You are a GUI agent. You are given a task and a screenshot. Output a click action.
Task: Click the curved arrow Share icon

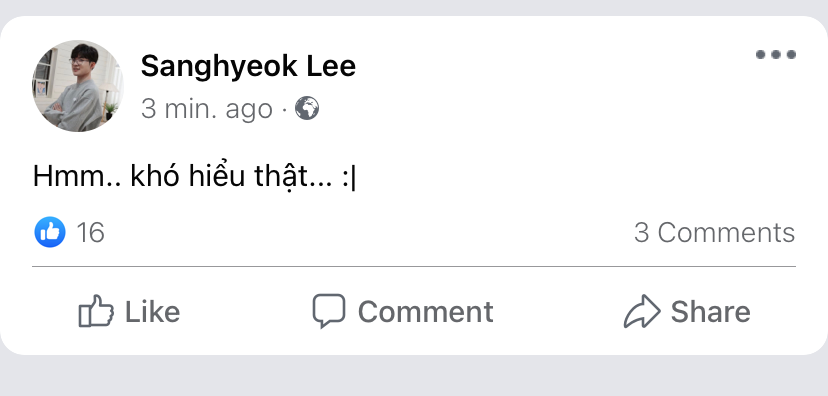coord(642,312)
